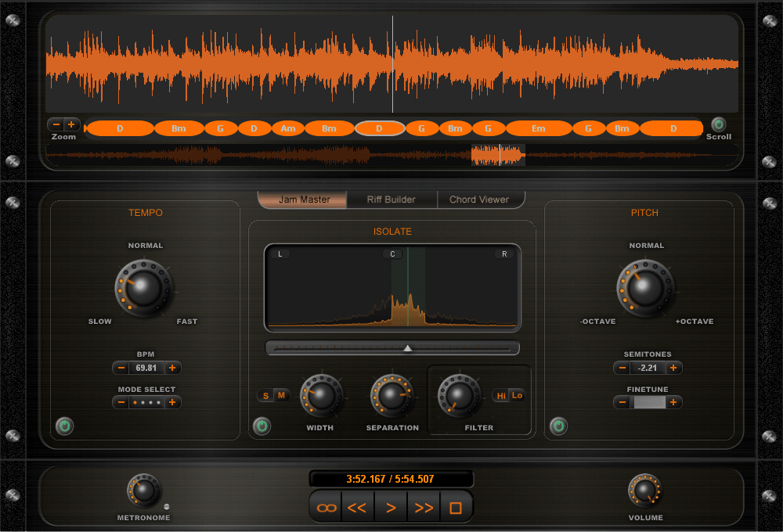Enable the Hi filter button
Viewport: 783px width, 532px height.
pyautogui.click(x=501, y=395)
